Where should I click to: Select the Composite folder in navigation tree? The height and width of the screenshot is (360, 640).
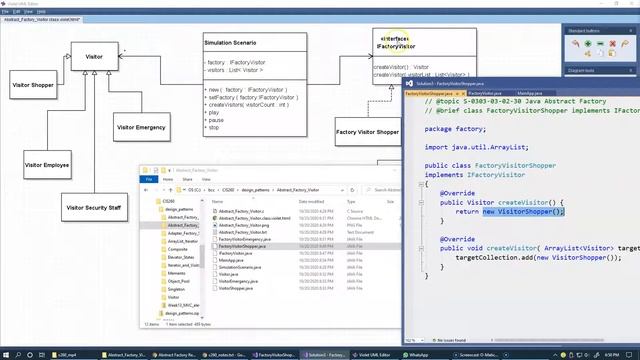pos(177,249)
